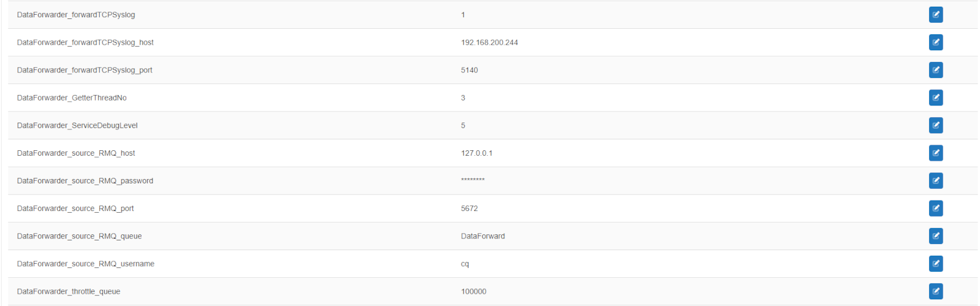This screenshot has width=980, height=306.
Task: Edit the source_RMQ_host entry
Action: tap(935, 153)
